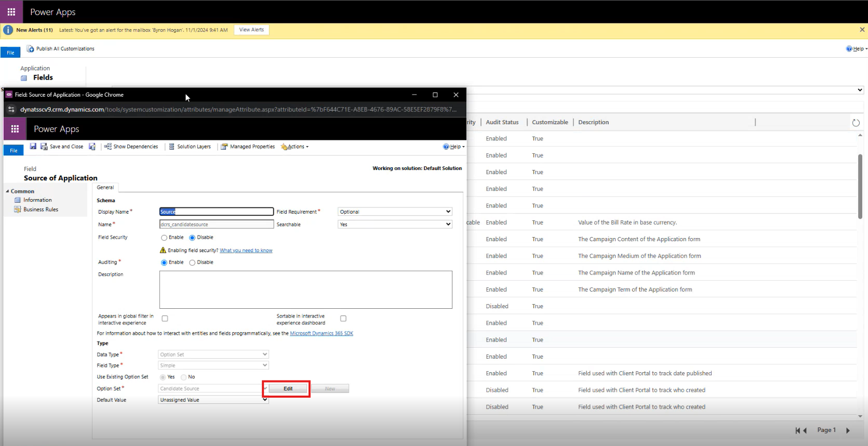
Task: Toggle Sortable in interactive dashboard checkbox
Action: 343,319
